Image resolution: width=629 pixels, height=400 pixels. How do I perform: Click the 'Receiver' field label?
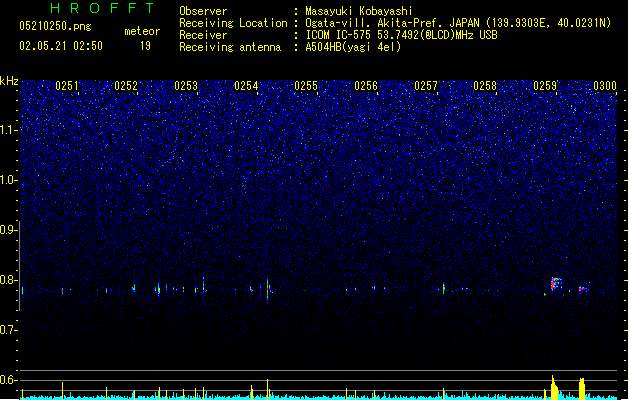203,35
